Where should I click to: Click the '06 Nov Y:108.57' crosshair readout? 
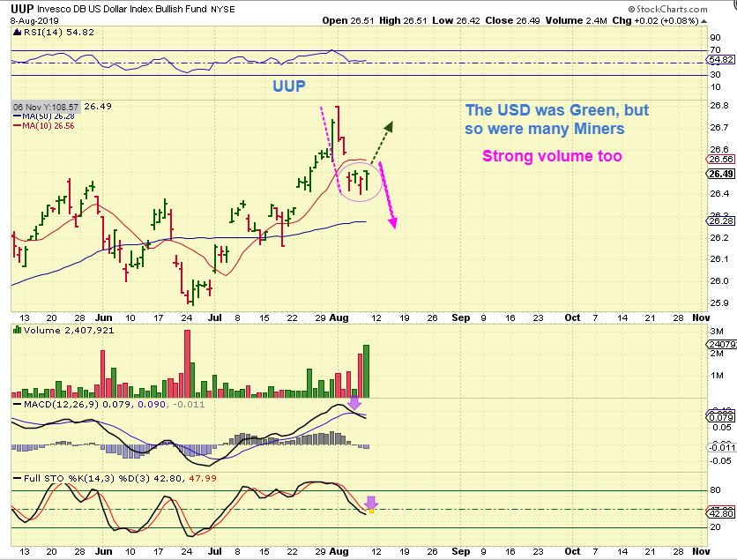click(46, 108)
